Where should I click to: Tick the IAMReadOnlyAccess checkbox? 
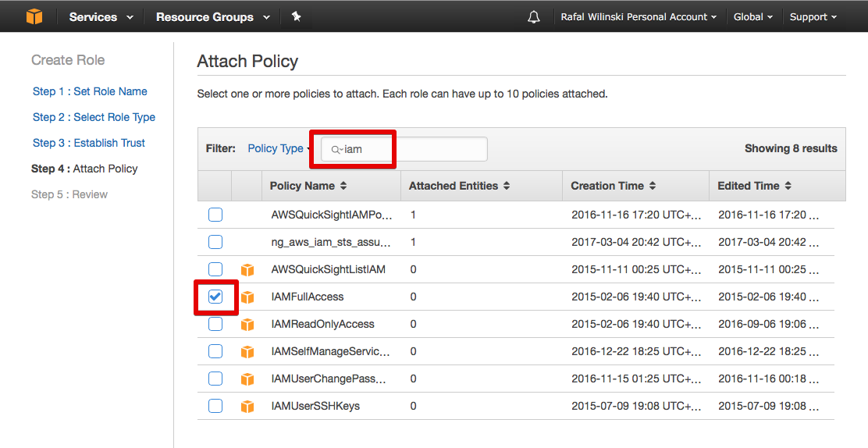pos(215,324)
